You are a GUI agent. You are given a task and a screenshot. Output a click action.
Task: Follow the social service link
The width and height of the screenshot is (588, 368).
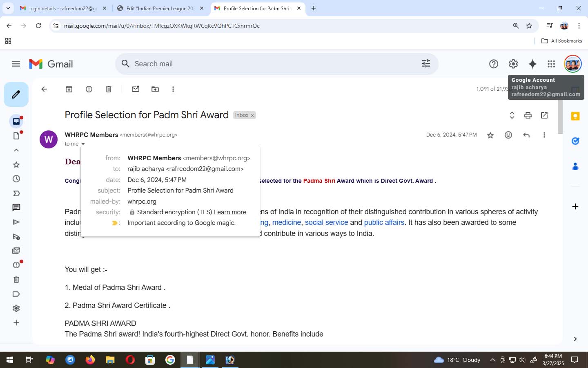click(x=326, y=222)
